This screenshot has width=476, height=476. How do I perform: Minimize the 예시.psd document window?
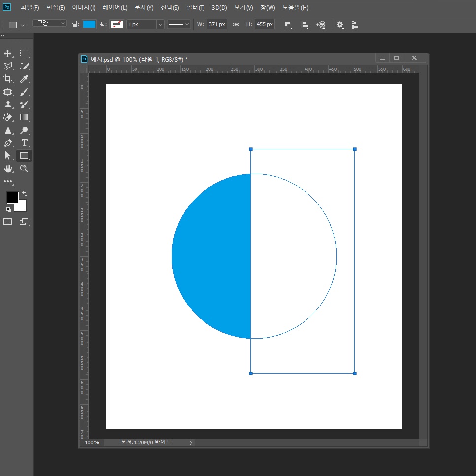(382, 58)
